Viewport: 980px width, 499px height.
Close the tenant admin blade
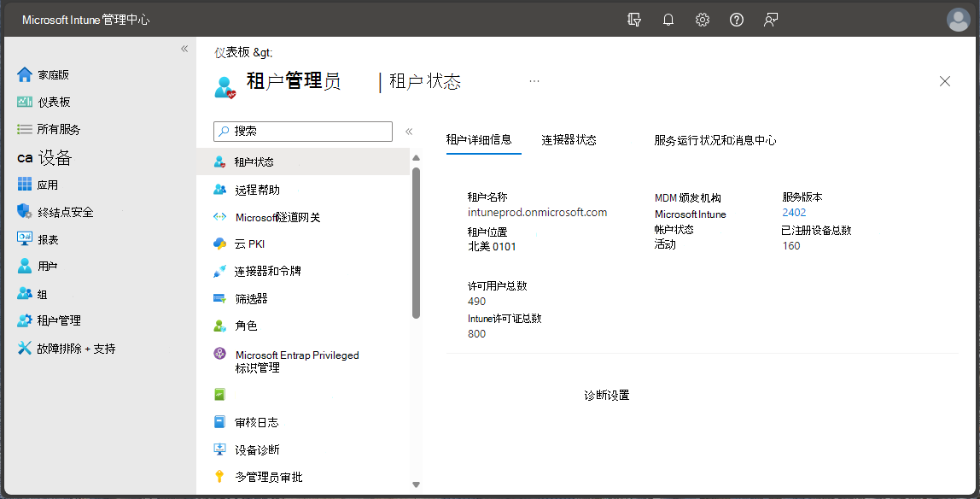(x=945, y=81)
